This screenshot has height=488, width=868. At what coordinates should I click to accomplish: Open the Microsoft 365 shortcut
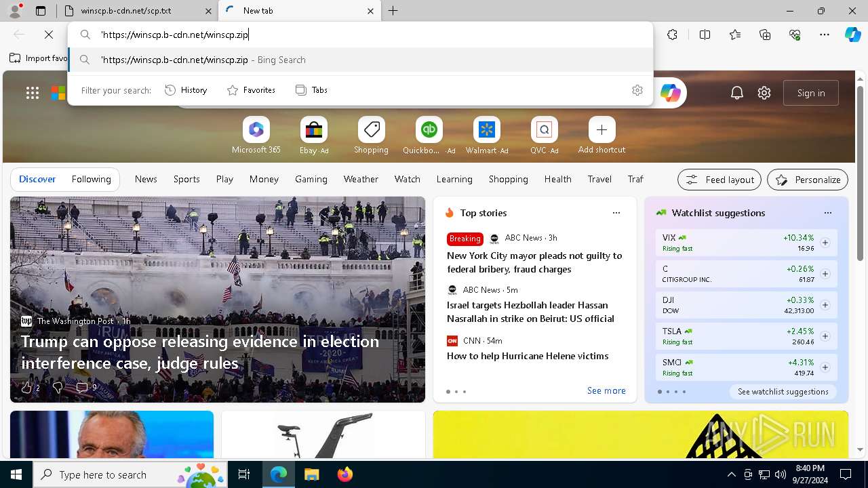coord(256,136)
